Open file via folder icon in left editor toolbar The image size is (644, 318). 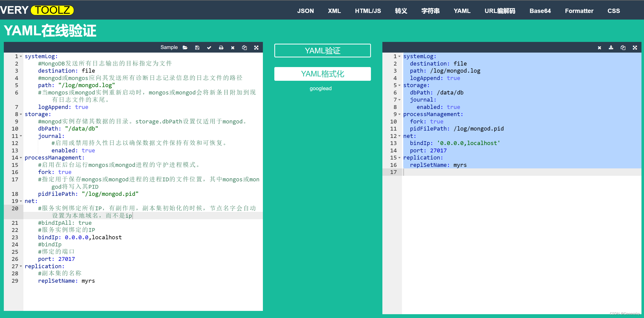[x=185, y=47]
